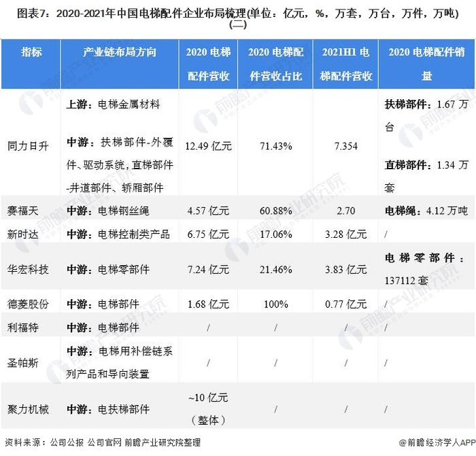
Task: Click 中游：电梯零部件 cell
Action: point(108,269)
